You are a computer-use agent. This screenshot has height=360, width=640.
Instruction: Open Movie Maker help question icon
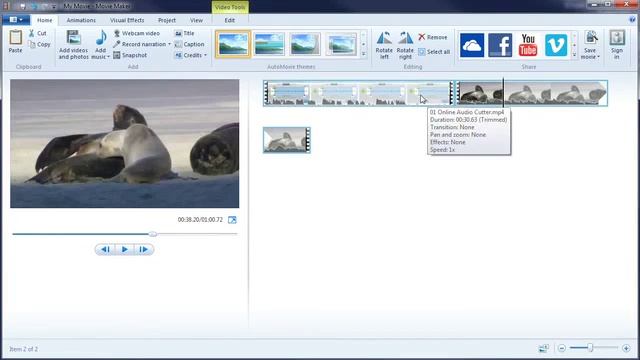pos(632,20)
